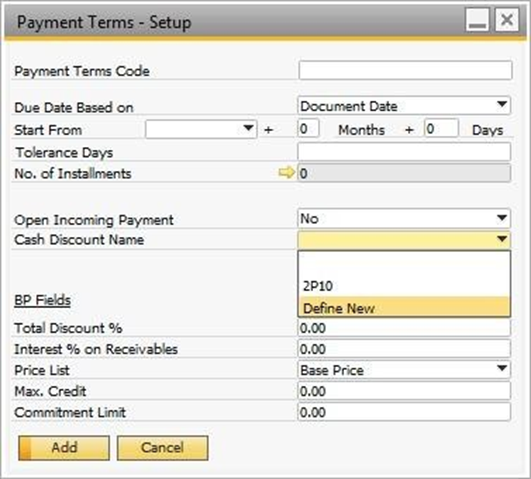Screen dimensions: 531x479
Task: Choose Define New in the dropdown list
Action: coord(404,307)
